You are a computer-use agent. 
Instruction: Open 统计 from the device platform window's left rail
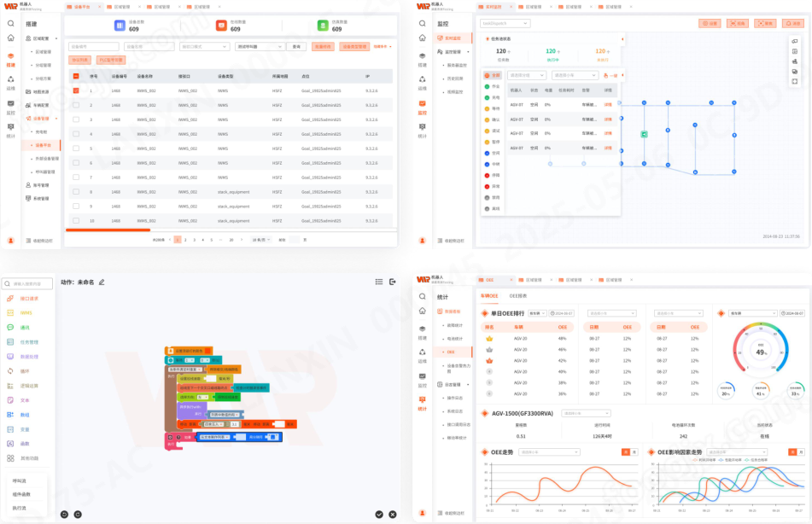10,130
